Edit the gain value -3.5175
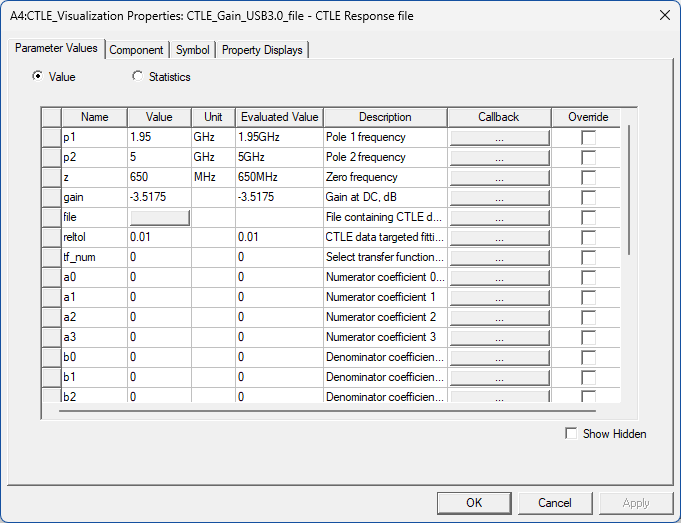 click(x=159, y=197)
